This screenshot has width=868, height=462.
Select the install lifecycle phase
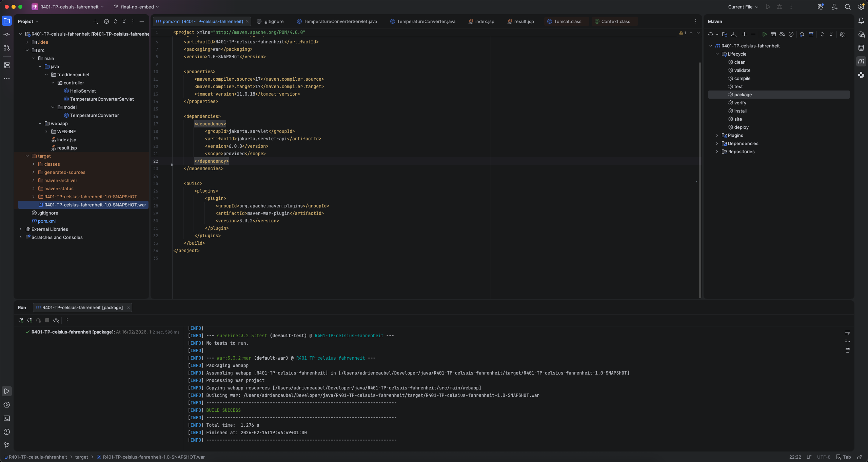tap(740, 111)
